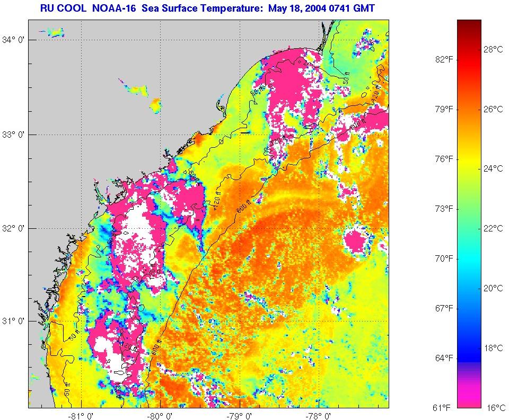Click the -81° 0' longitude label

82,415
